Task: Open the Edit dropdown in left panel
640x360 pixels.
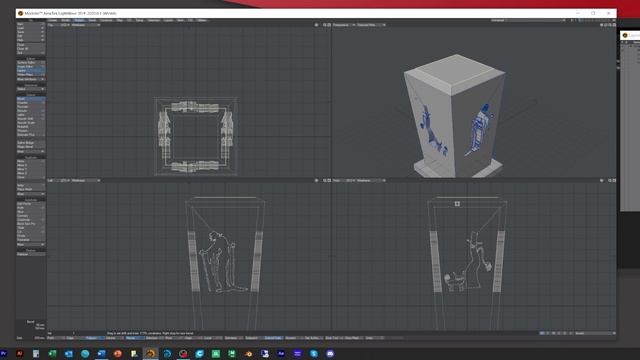Action: tap(31, 36)
